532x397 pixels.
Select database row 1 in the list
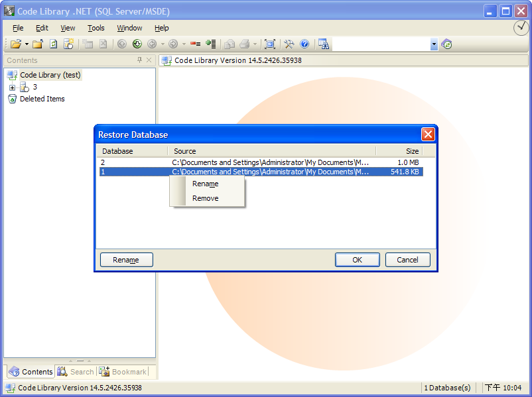tap(261, 172)
